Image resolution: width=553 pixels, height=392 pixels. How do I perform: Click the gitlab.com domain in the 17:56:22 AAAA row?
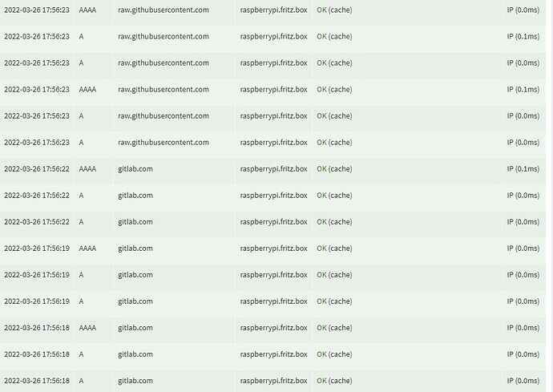coord(135,168)
